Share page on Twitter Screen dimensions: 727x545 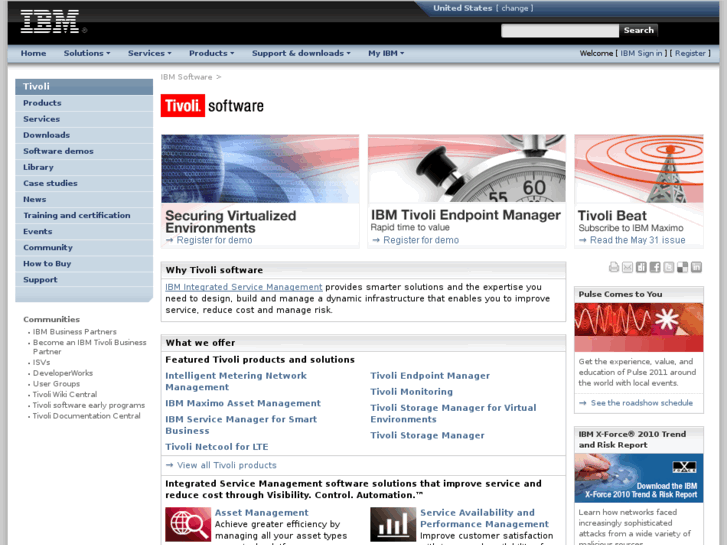[669, 267]
